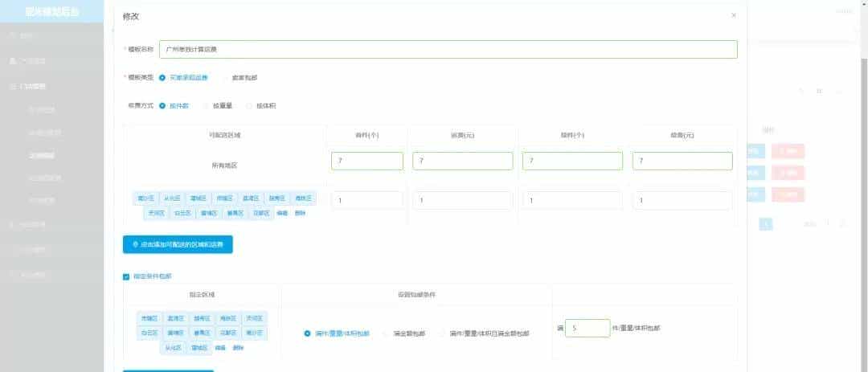Click 海珠区 tag in delivery district row
The width and height of the screenshot is (868, 372).
pyautogui.click(x=303, y=198)
